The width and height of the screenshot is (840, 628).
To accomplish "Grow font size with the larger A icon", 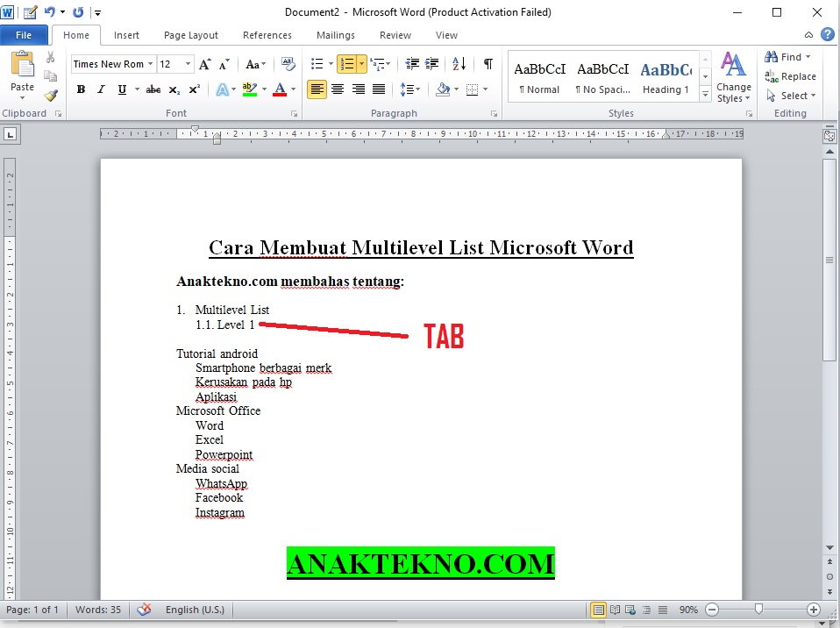I will click(x=204, y=64).
